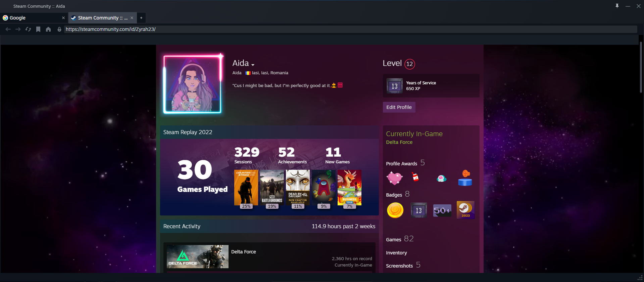This screenshot has width=644, height=282.
Task: Click the Among Us cover showing 9%
Action: (x=324, y=188)
